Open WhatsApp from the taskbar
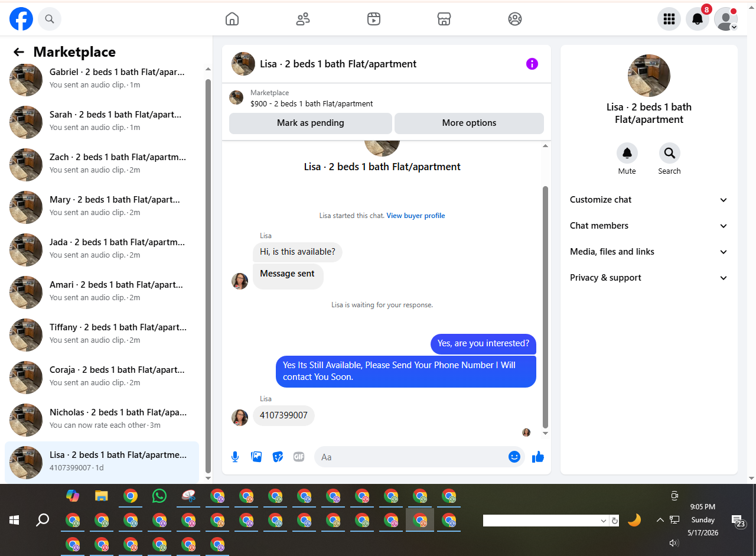The height and width of the screenshot is (556, 756). point(159,496)
